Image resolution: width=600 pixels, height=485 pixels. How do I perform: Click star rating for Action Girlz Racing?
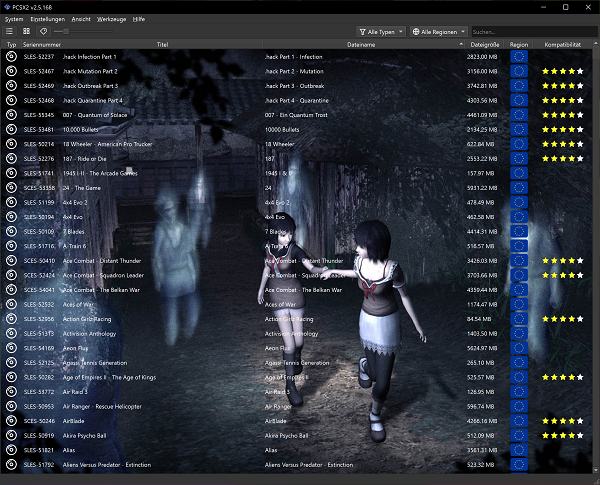(x=562, y=319)
